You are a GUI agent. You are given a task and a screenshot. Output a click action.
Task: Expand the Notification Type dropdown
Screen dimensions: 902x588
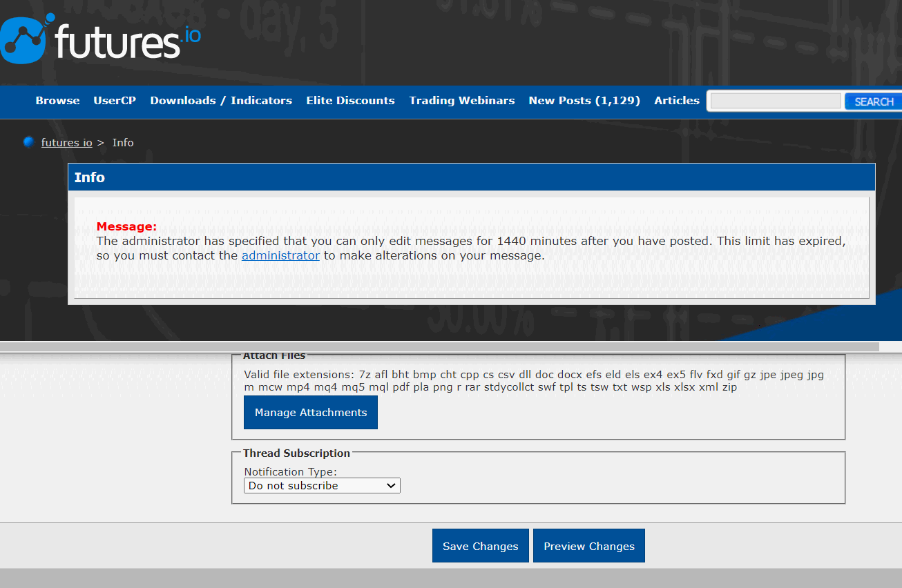[322, 486]
